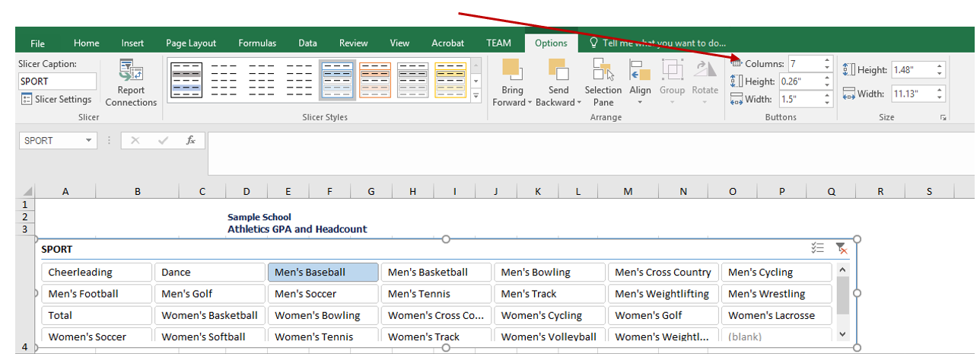The width and height of the screenshot is (980, 354).
Task: Click the Send Backward icon
Action: coord(558,70)
